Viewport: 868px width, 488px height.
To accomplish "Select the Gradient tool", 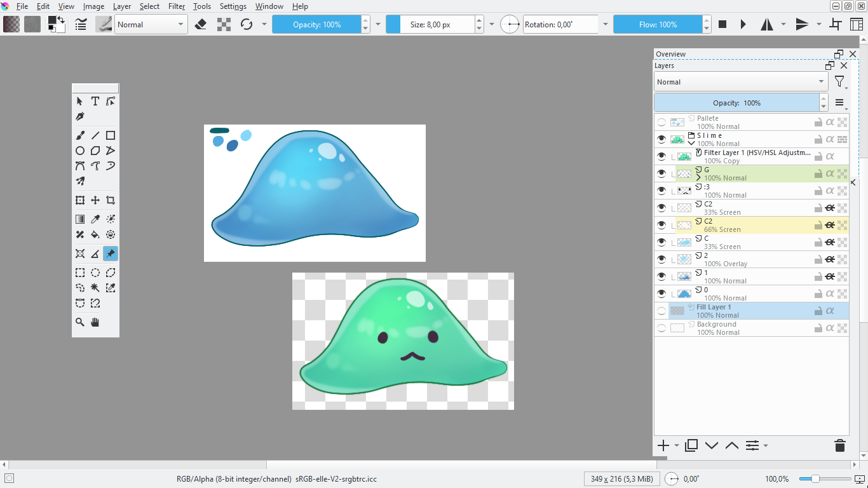I will (x=80, y=219).
